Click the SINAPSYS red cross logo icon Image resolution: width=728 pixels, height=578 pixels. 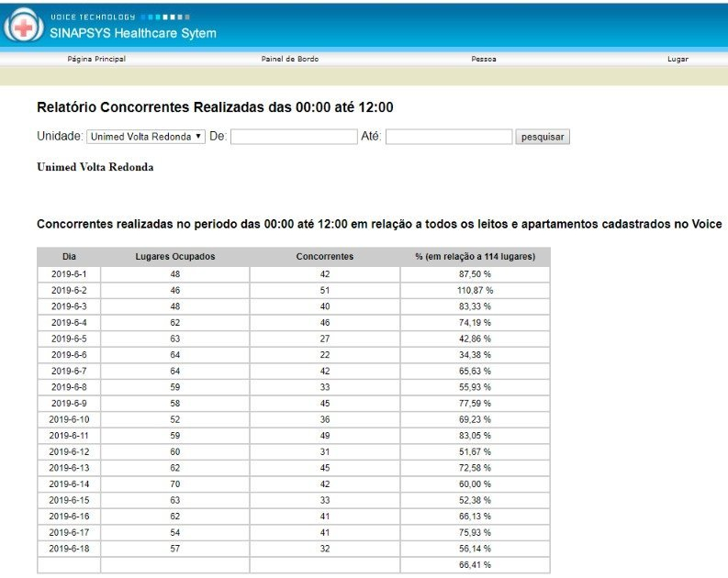coord(21,27)
